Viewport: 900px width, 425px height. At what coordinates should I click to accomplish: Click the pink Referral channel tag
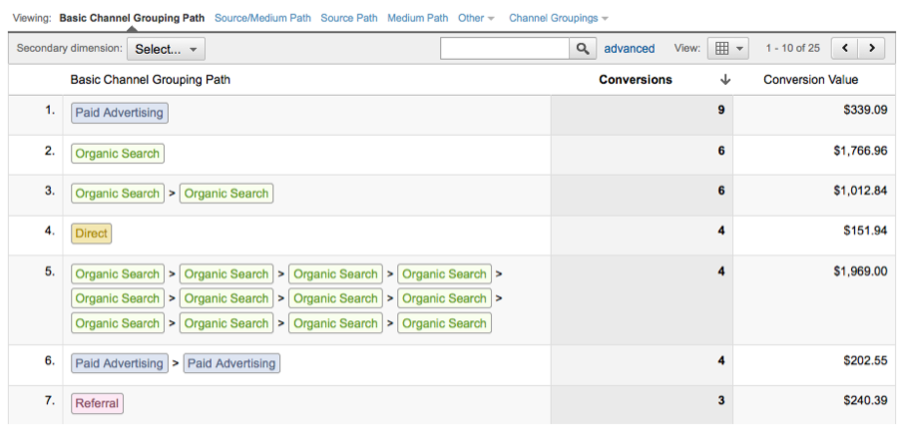(x=97, y=403)
